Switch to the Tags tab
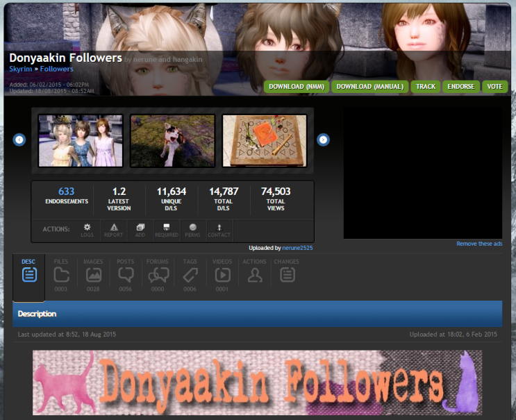 190,276
